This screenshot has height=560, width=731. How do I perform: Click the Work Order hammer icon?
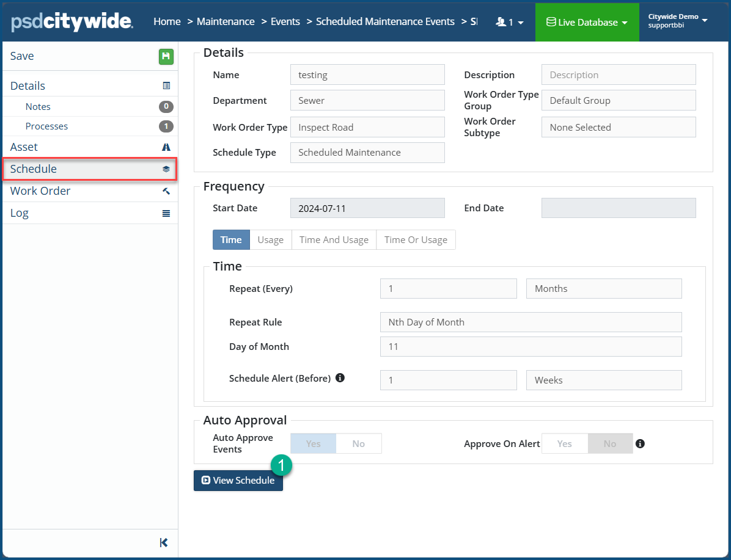pos(166,191)
